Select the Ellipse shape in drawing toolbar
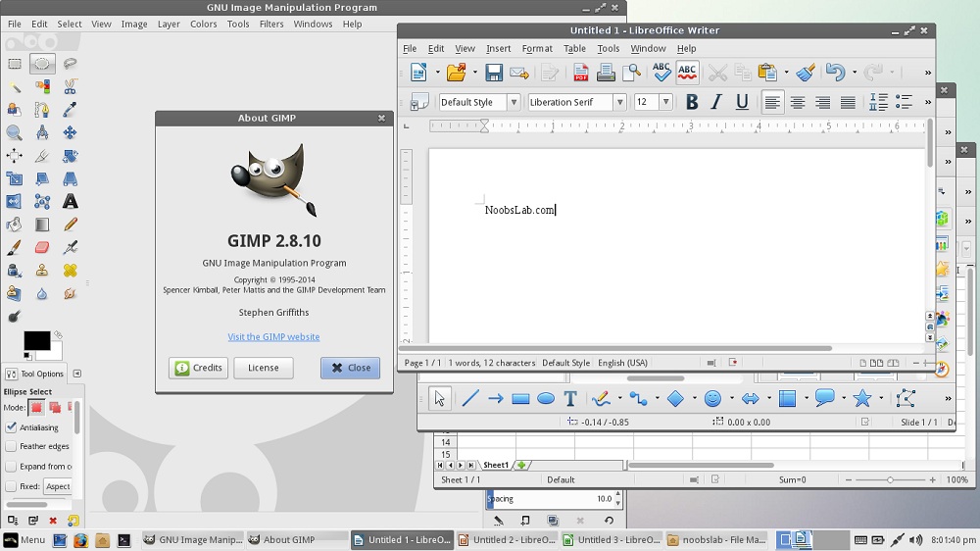The width and height of the screenshot is (980, 551). click(546, 398)
